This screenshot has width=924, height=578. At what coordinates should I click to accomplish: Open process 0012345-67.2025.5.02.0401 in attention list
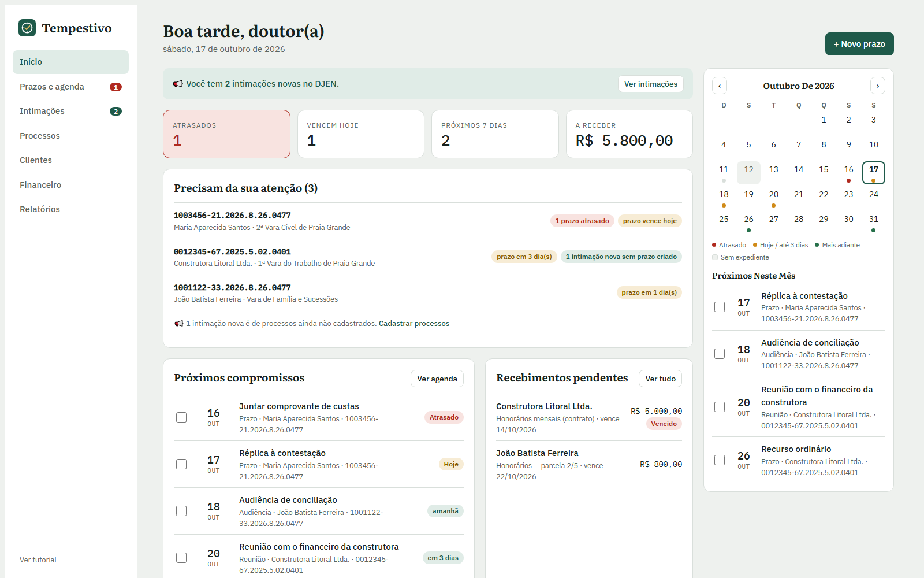(x=428, y=257)
